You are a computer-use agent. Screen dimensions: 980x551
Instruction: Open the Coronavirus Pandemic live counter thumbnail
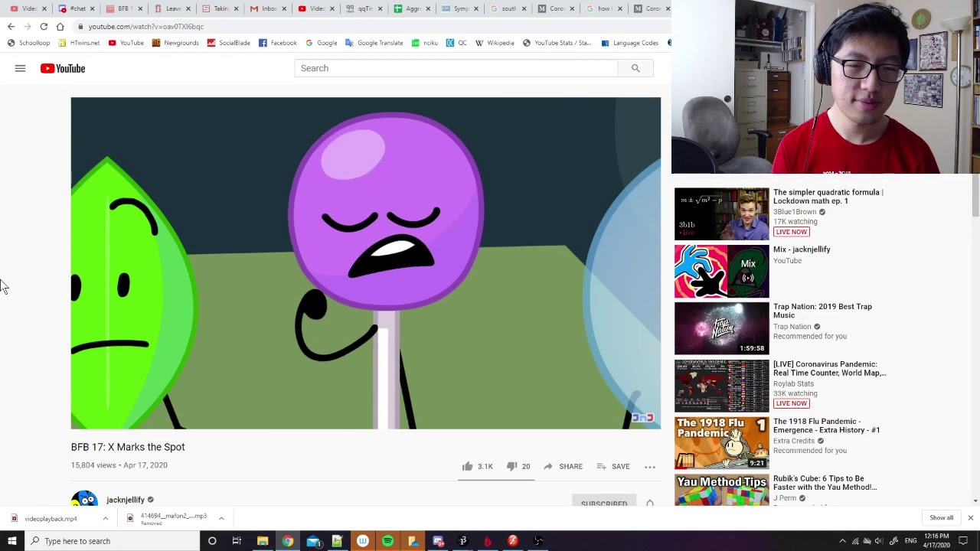[721, 386]
